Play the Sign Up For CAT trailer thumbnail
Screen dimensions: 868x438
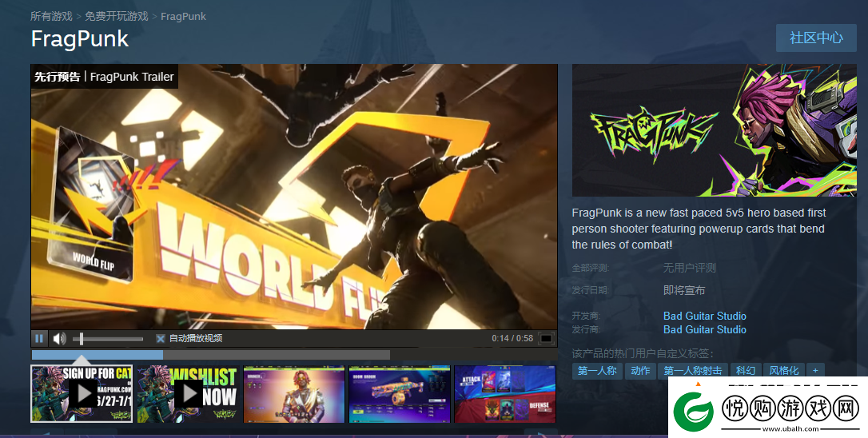(x=82, y=394)
